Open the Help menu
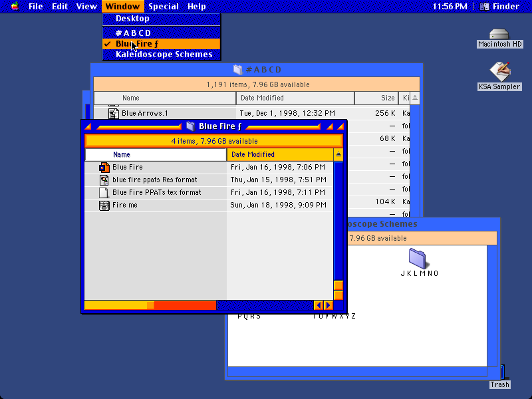The image size is (532, 399). point(196,6)
